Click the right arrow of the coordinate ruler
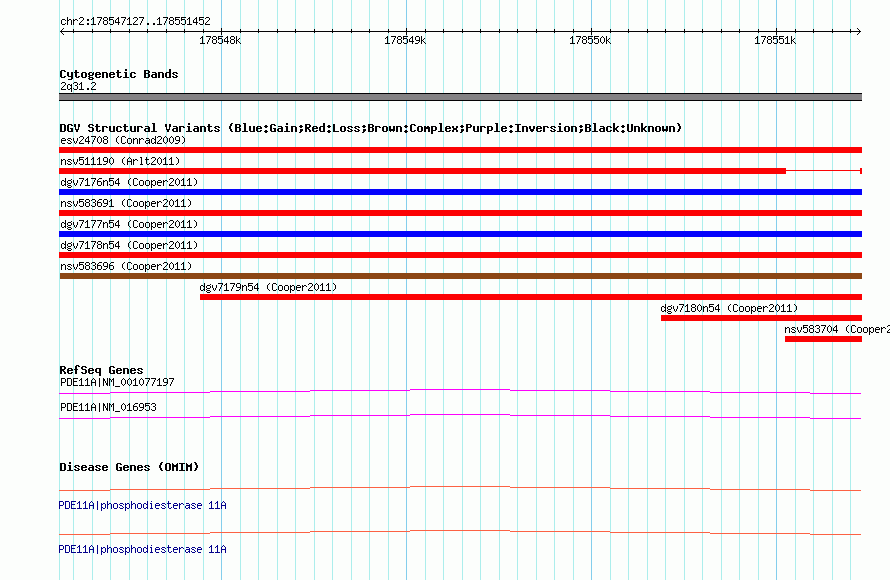This screenshot has width=890, height=580. tap(858, 31)
